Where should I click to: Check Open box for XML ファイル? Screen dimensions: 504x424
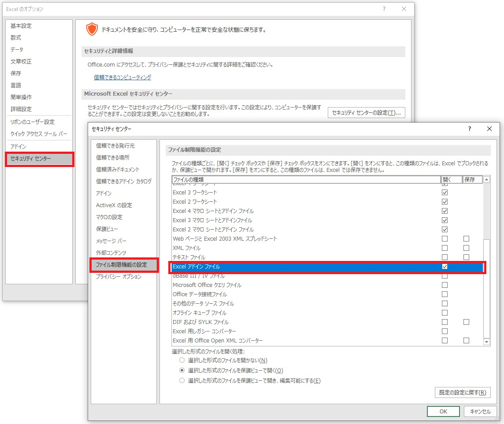(x=445, y=248)
